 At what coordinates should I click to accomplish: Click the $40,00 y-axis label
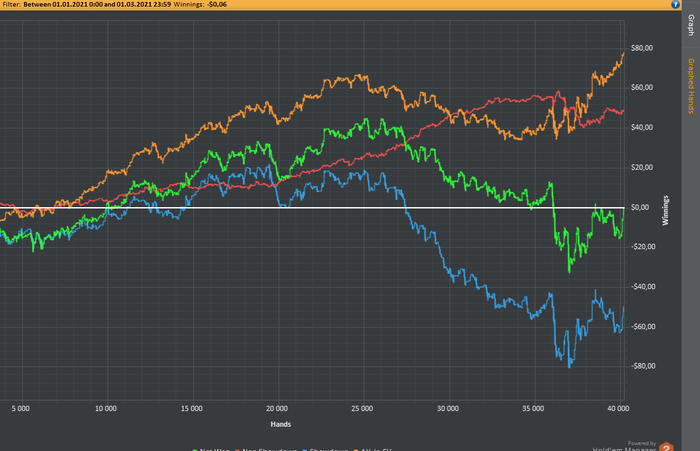642,127
